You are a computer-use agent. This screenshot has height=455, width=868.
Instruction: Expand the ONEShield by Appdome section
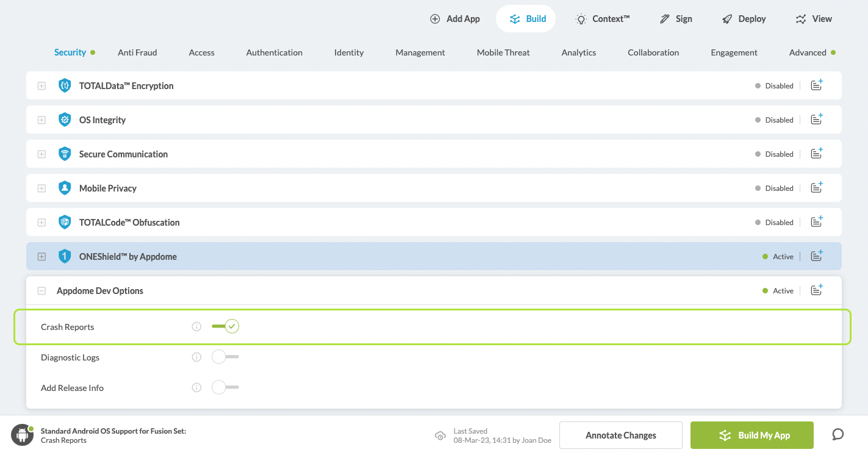[41, 257]
